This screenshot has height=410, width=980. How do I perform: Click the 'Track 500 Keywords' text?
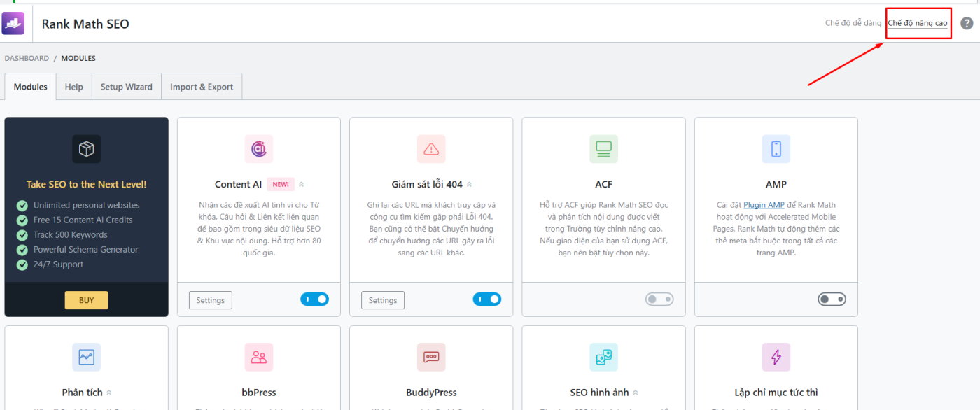tap(71, 235)
